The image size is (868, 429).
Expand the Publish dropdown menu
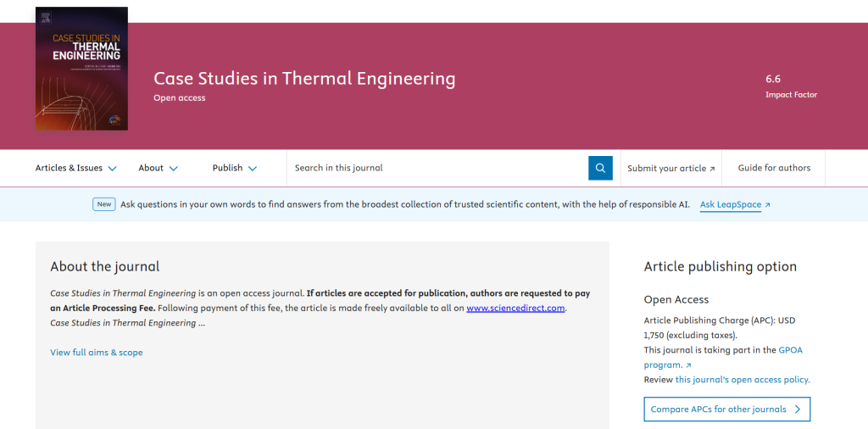pyautogui.click(x=235, y=168)
